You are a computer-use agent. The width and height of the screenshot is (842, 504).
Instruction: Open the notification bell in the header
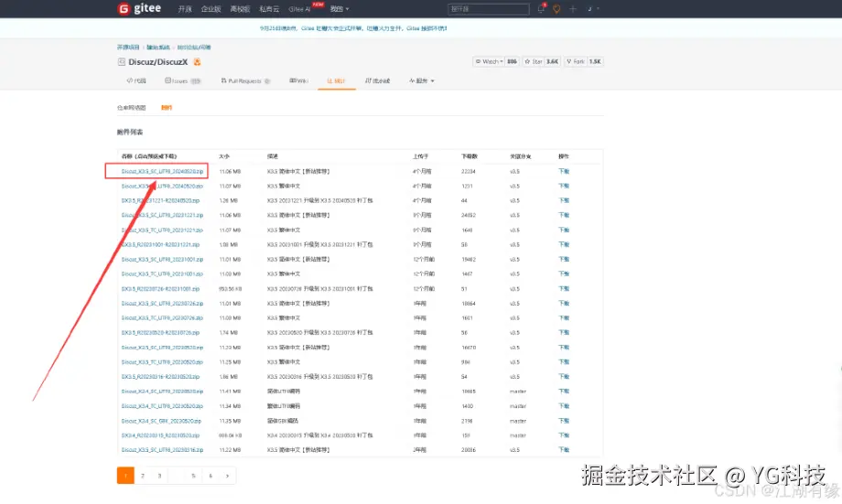click(x=541, y=8)
